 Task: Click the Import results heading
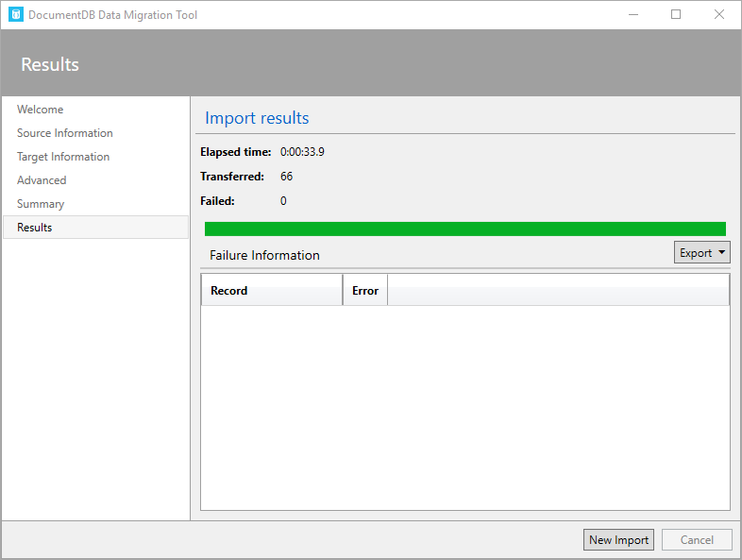257,118
